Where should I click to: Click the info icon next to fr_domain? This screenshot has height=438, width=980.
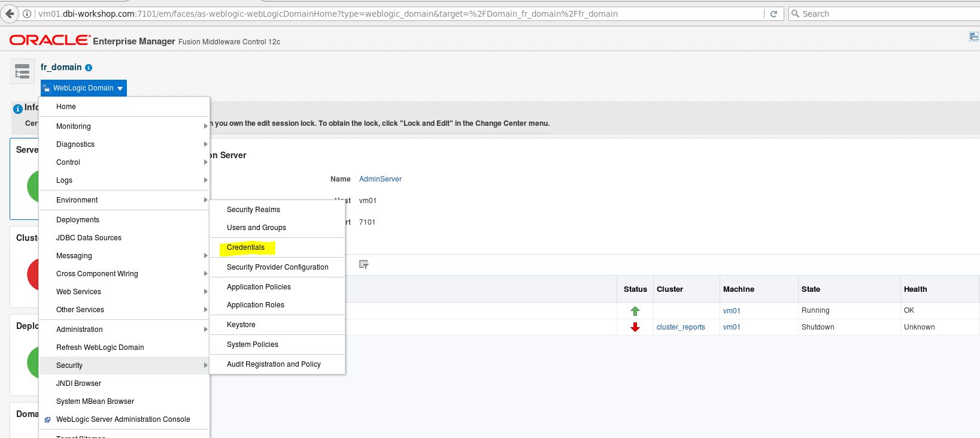click(x=89, y=68)
